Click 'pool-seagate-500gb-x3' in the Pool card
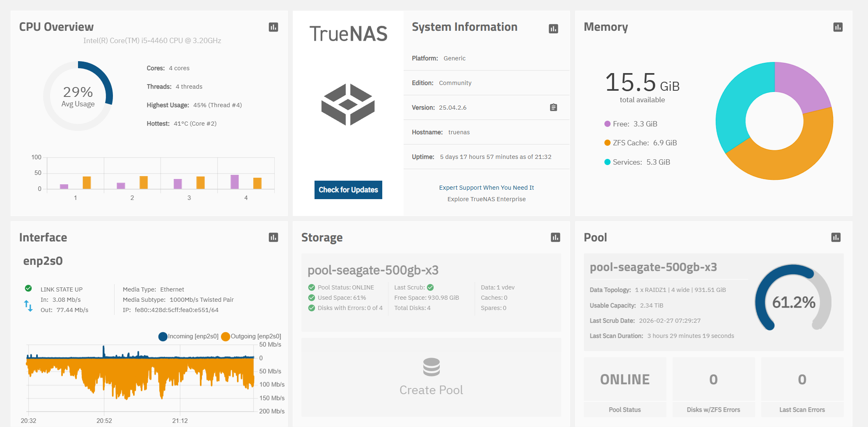Screen dimensions: 868x427 pyautogui.click(x=653, y=267)
